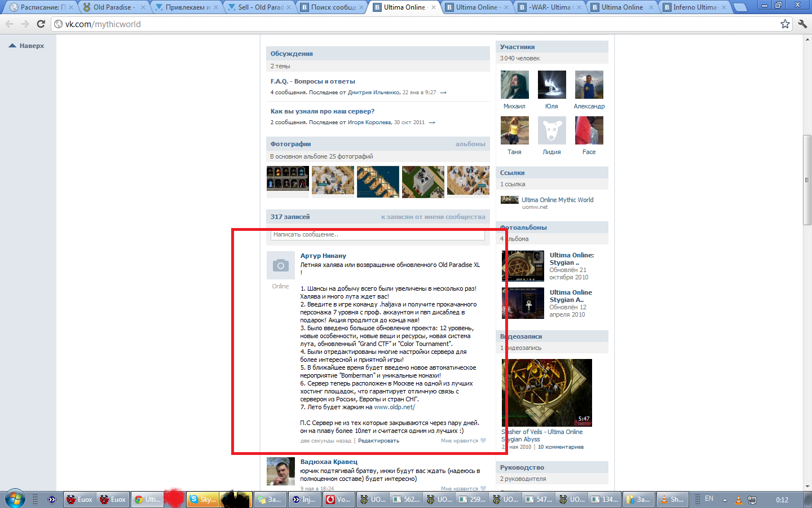Open member Михаил's avatar
Viewport: 812px width, 508px height.
pyautogui.click(x=515, y=85)
